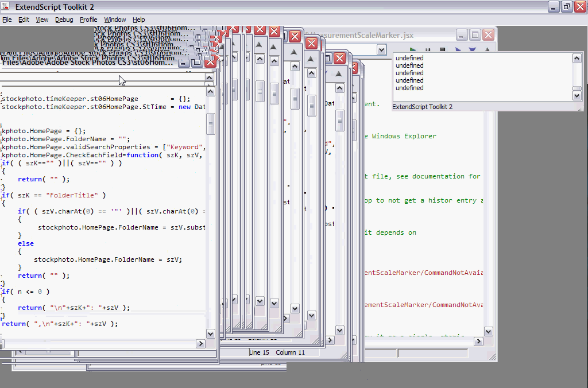Click the green Run icon in MeasurementScaleMarker.jsx toolbar

click(x=413, y=49)
